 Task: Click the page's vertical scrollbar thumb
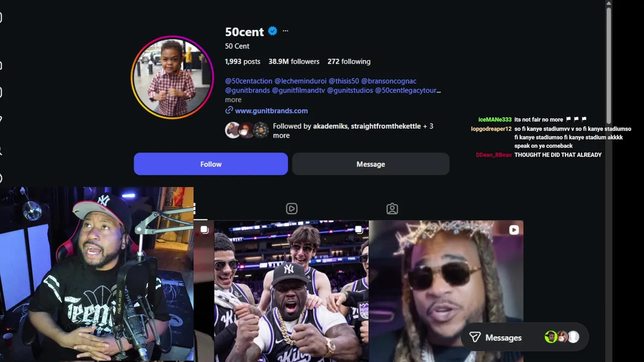point(608,63)
